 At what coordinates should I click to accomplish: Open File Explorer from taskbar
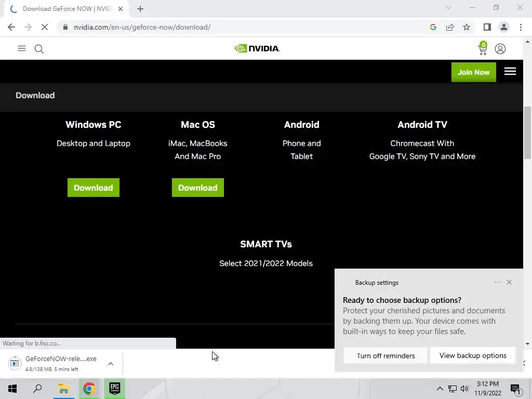pos(63,389)
